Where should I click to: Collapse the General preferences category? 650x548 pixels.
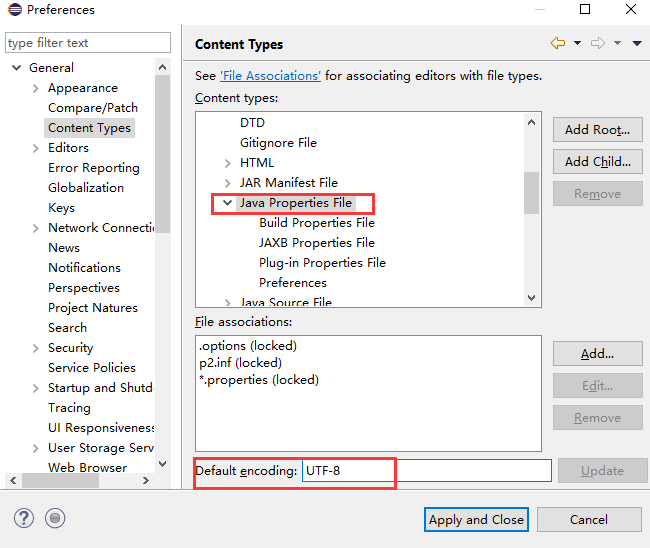coord(17,68)
